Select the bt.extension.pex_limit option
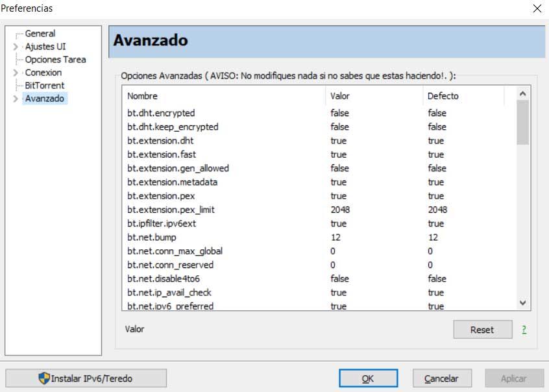This screenshot has width=549, height=392. pos(319,210)
